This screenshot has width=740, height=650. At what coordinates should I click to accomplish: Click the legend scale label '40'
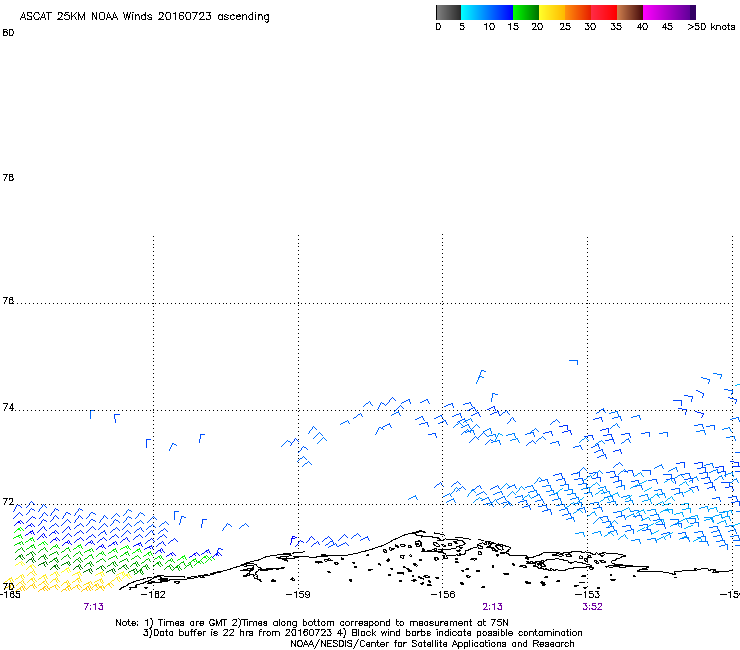642,27
